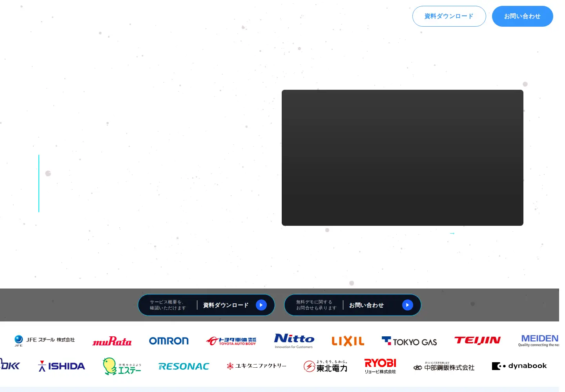
Task: Click the RYOBI リョービ株式会社 logo
Action: pyautogui.click(x=380, y=366)
